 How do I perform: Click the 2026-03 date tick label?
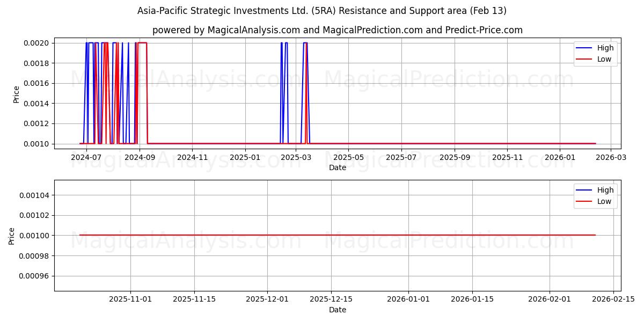611,158
